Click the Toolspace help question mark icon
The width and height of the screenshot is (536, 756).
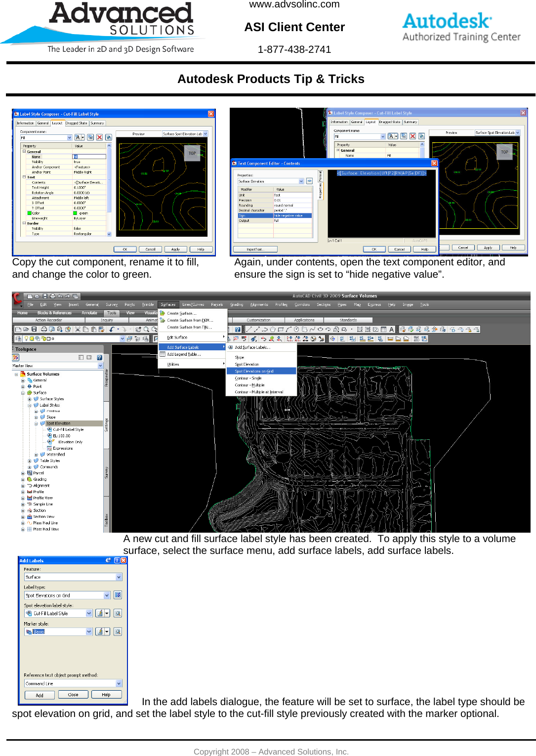(99, 358)
